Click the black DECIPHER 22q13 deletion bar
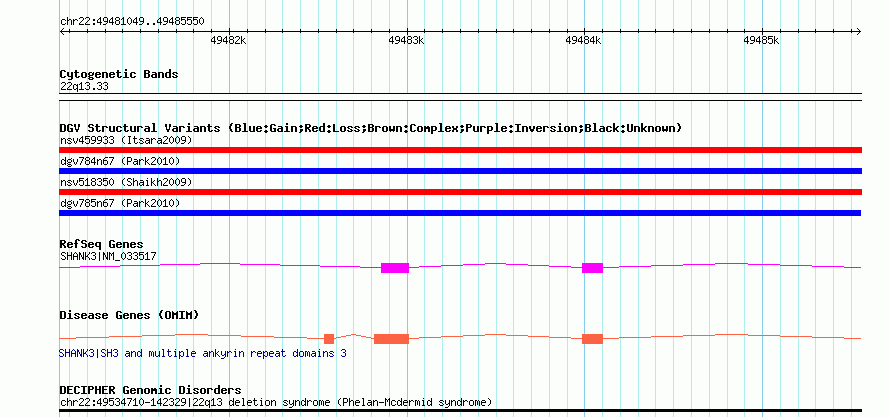 click(x=460, y=410)
